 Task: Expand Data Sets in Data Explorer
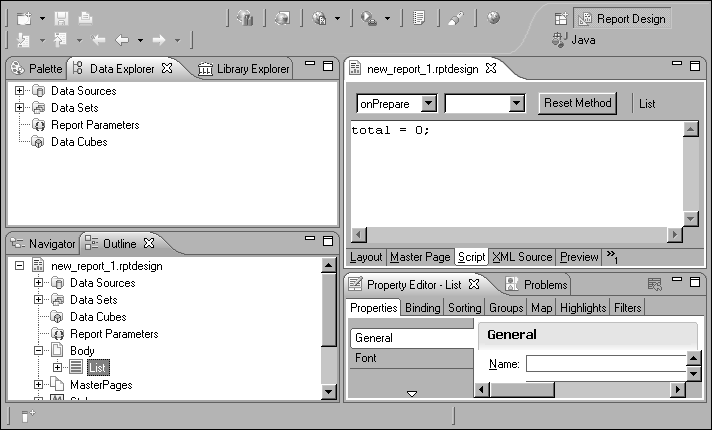[19, 108]
